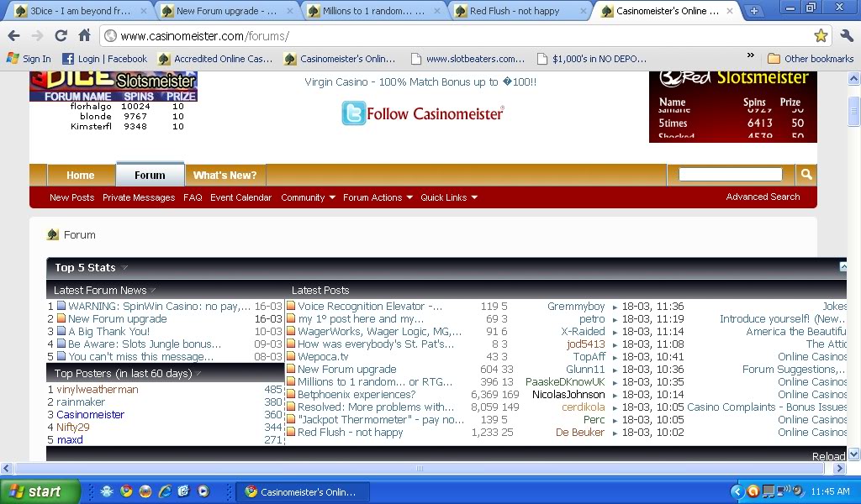Click Advanced Search link
This screenshot has width=861, height=504.
click(763, 197)
